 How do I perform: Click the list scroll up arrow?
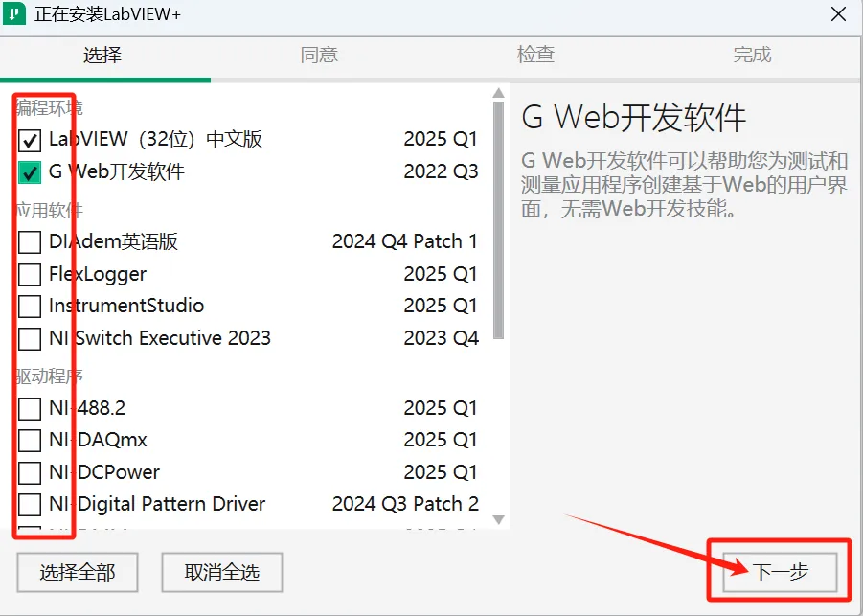(499, 93)
